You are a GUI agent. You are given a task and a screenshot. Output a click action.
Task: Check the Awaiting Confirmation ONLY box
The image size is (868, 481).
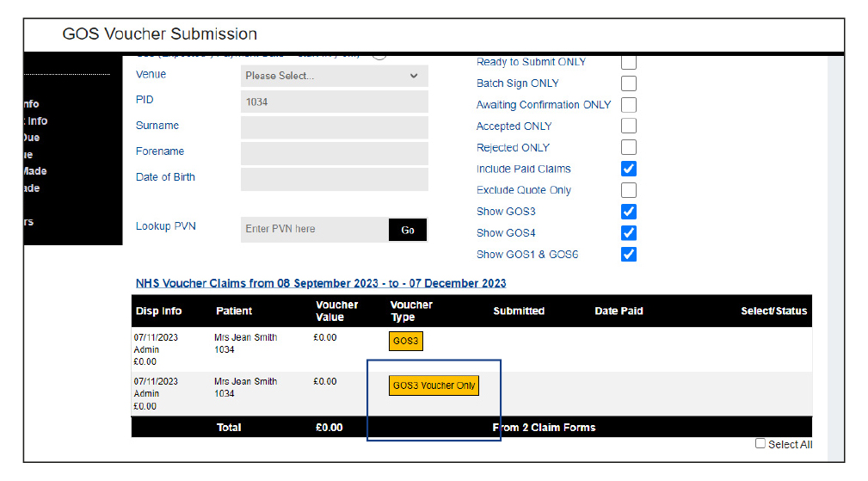pos(629,105)
